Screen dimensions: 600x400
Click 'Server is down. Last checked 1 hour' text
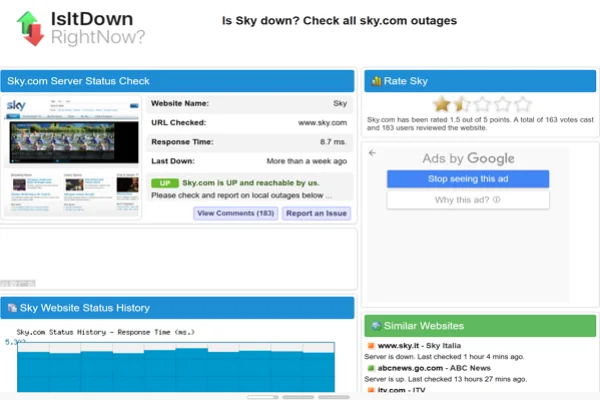444,357
